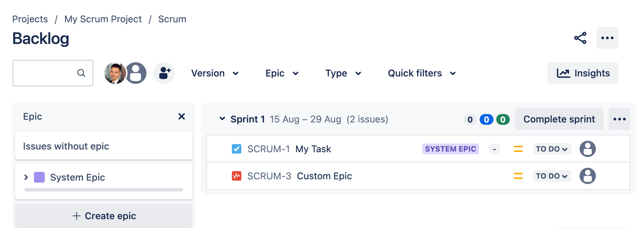Open the Version filter dropdown
The height and width of the screenshot is (228, 644).
point(215,73)
